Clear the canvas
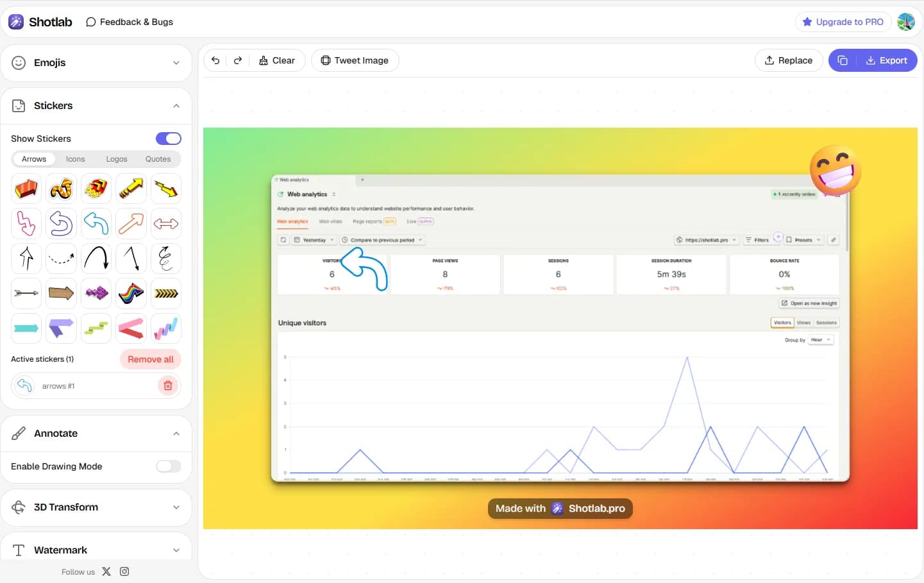924x583 pixels. point(277,60)
